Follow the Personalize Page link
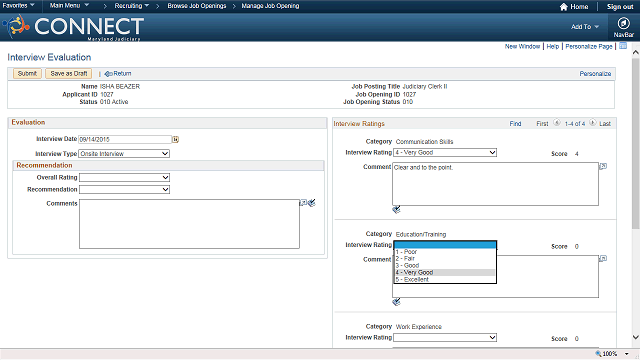This screenshot has height=360, width=640. pos(589,47)
